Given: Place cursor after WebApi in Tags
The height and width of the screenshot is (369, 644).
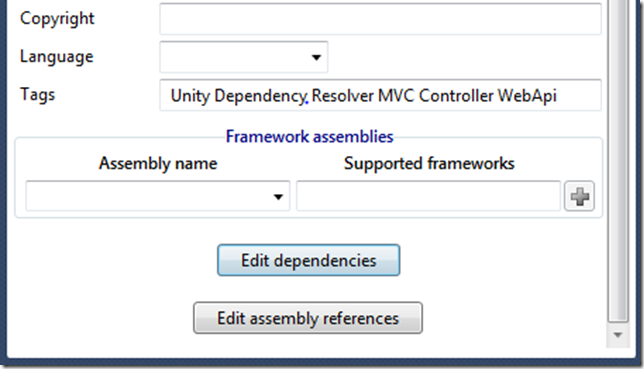Looking at the screenshot, I should 558,96.
